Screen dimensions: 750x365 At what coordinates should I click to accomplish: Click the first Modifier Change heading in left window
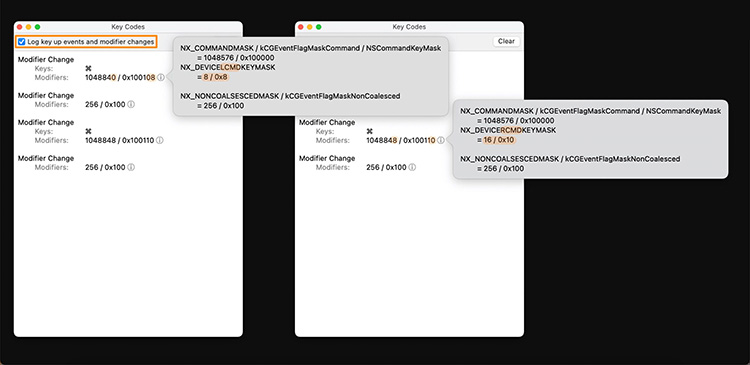46,60
